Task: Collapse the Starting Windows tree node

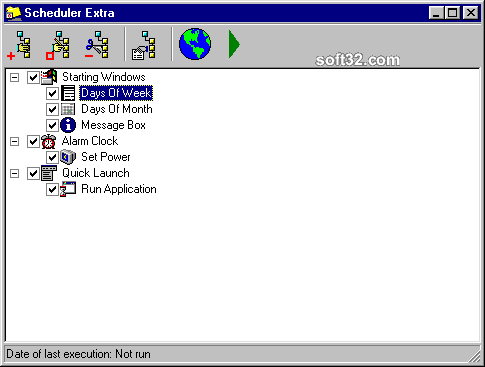Action: point(14,78)
